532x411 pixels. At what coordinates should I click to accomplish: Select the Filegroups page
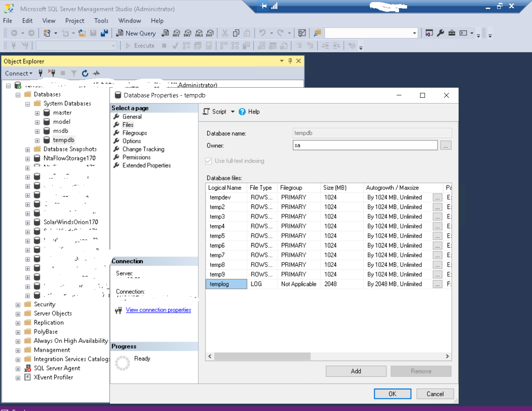point(135,133)
